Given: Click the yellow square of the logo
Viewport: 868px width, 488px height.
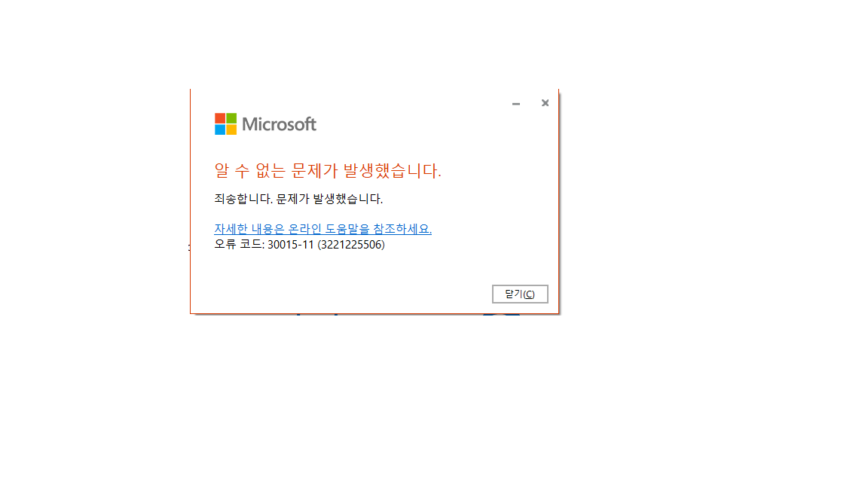Looking at the screenshot, I should pos(231,130).
